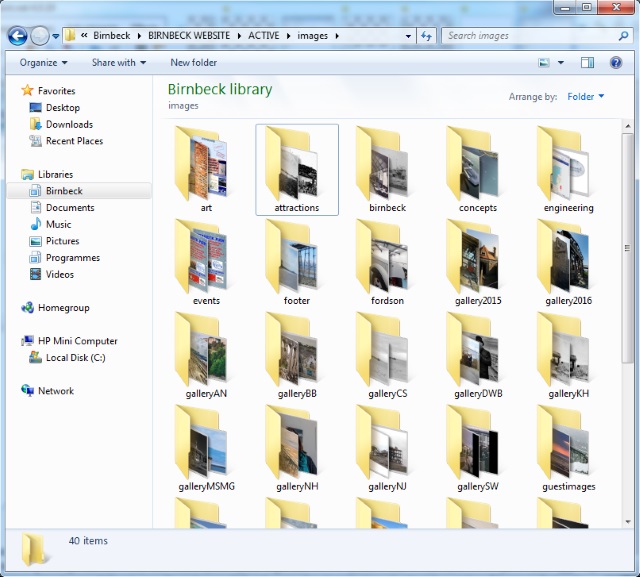Click the Back navigation arrow button
Viewport: 640px width, 577px height.
[17, 36]
